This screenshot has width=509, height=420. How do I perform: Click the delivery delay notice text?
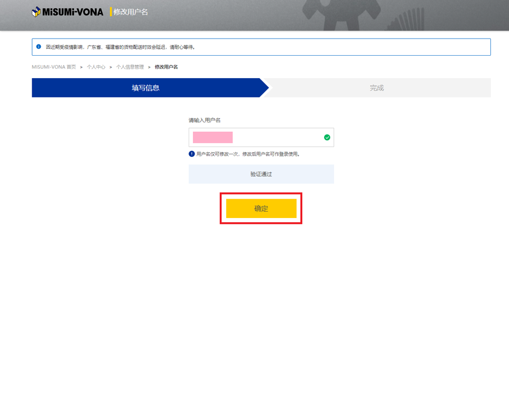pyautogui.click(x=121, y=47)
